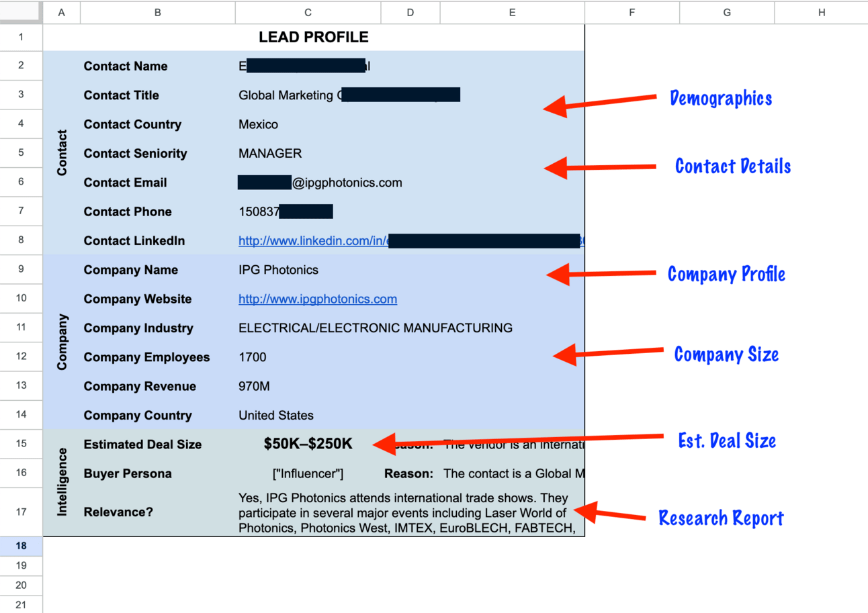Select row 4 header
The width and height of the screenshot is (868, 613).
pos(21,124)
